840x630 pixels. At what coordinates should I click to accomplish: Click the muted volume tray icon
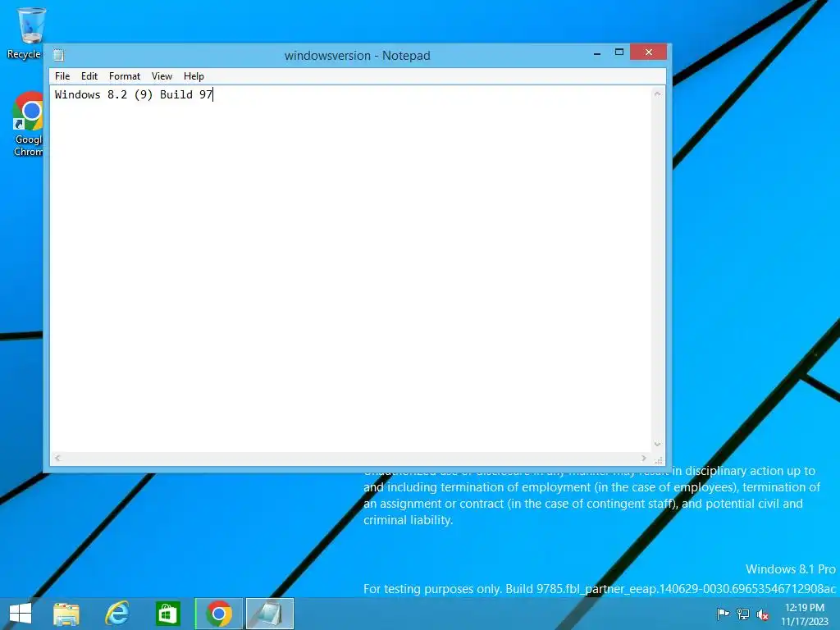coord(763,614)
